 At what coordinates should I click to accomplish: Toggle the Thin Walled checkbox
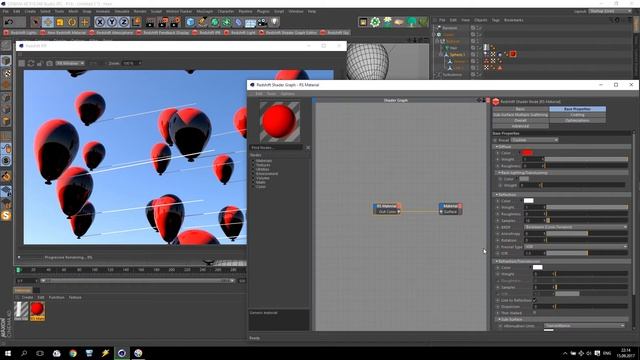click(535, 313)
